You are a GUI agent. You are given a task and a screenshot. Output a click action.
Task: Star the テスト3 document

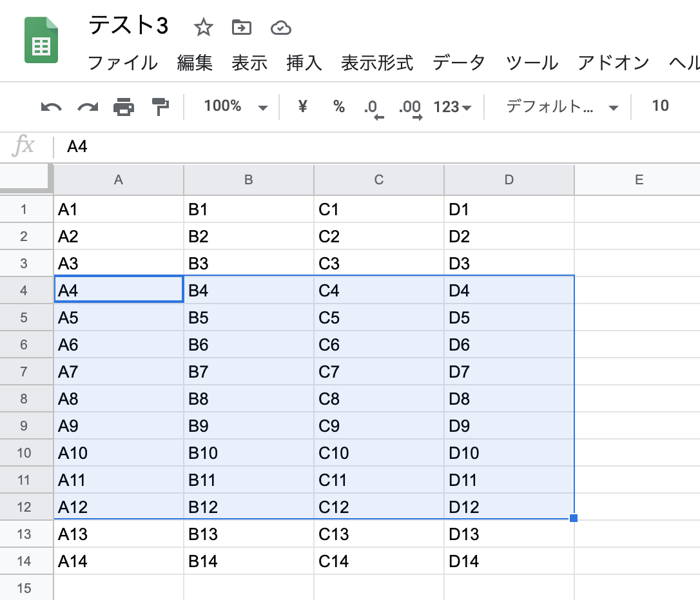click(203, 27)
